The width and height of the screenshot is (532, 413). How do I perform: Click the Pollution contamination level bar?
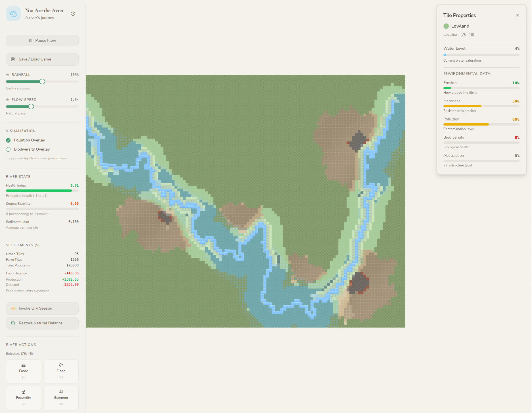pyautogui.click(x=481, y=124)
